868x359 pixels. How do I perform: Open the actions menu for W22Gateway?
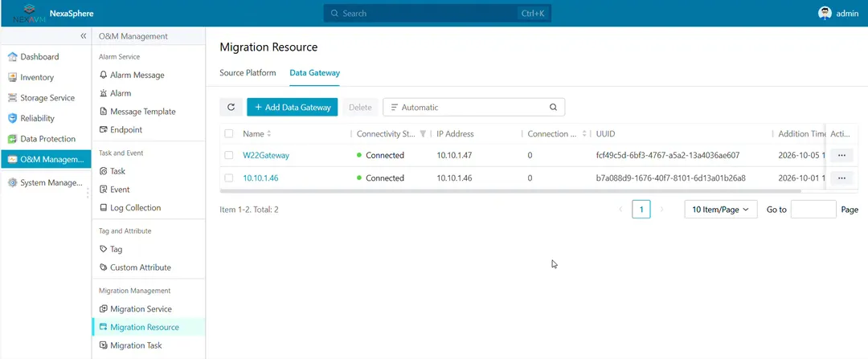tap(841, 156)
